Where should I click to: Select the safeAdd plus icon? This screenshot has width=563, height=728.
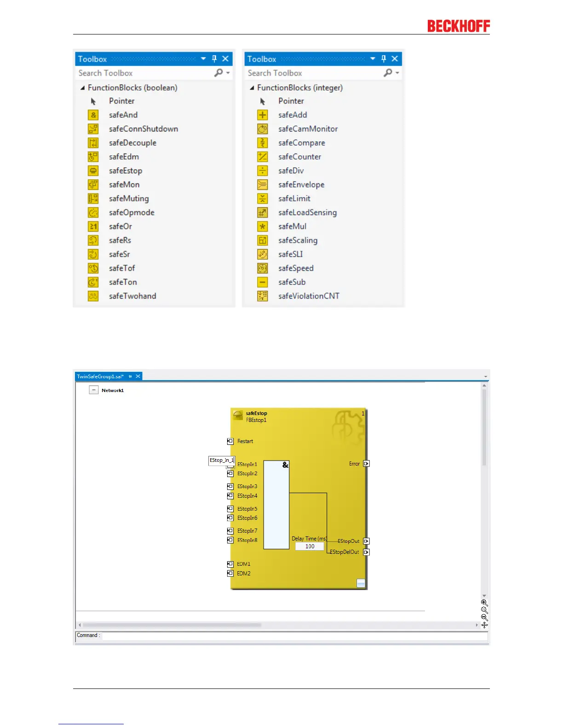coord(263,115)
